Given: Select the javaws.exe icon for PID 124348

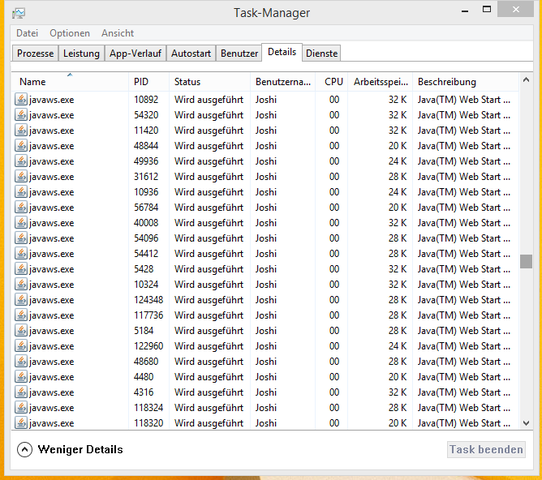Looking at the screenshot, I should click(21, 300).
